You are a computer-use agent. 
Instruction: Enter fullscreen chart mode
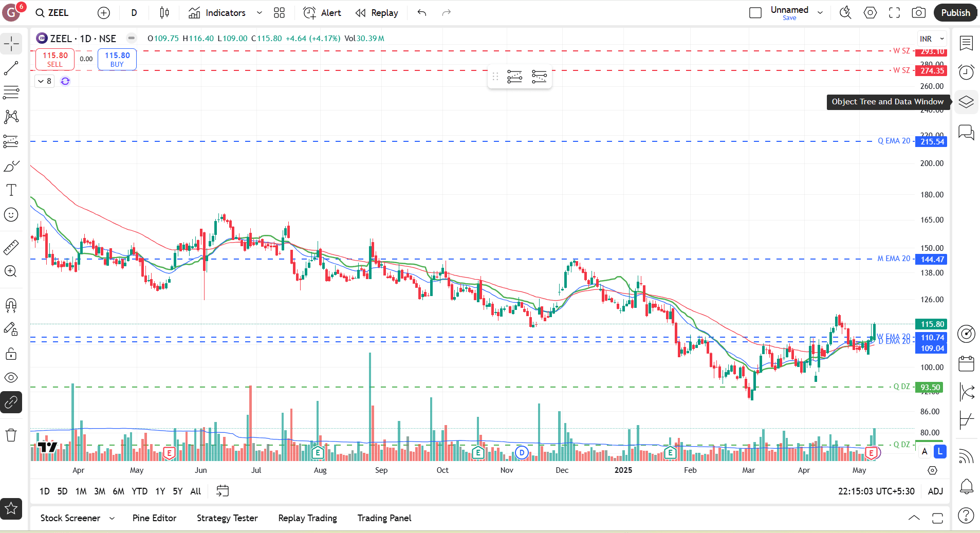click(895, 13)
